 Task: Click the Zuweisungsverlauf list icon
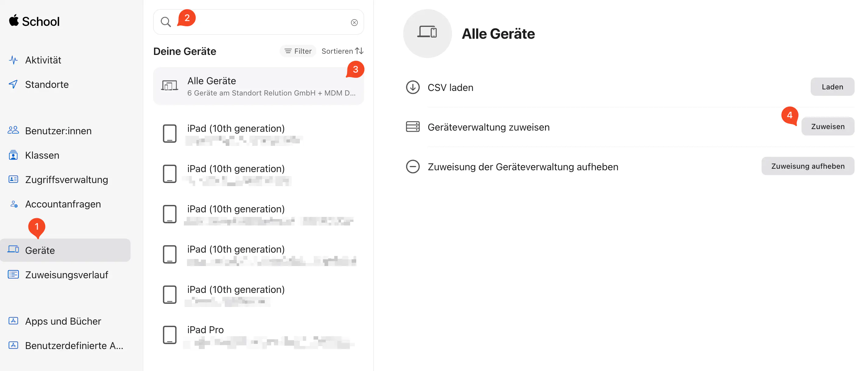tap(13, 274)
